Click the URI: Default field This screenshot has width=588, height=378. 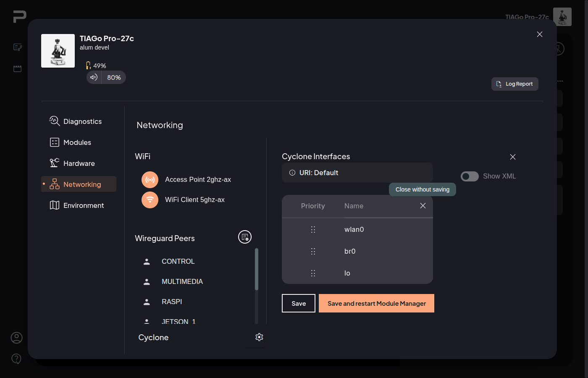pos(357,173)
